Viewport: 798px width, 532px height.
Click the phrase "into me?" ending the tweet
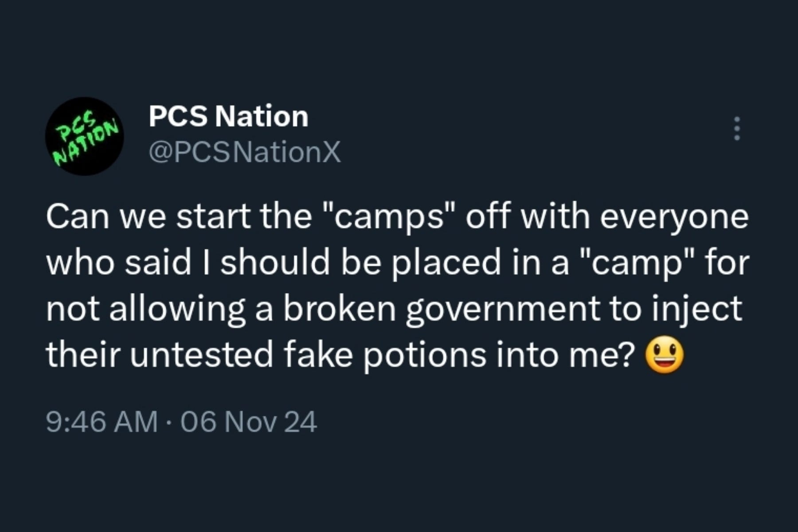pos(566,354)
